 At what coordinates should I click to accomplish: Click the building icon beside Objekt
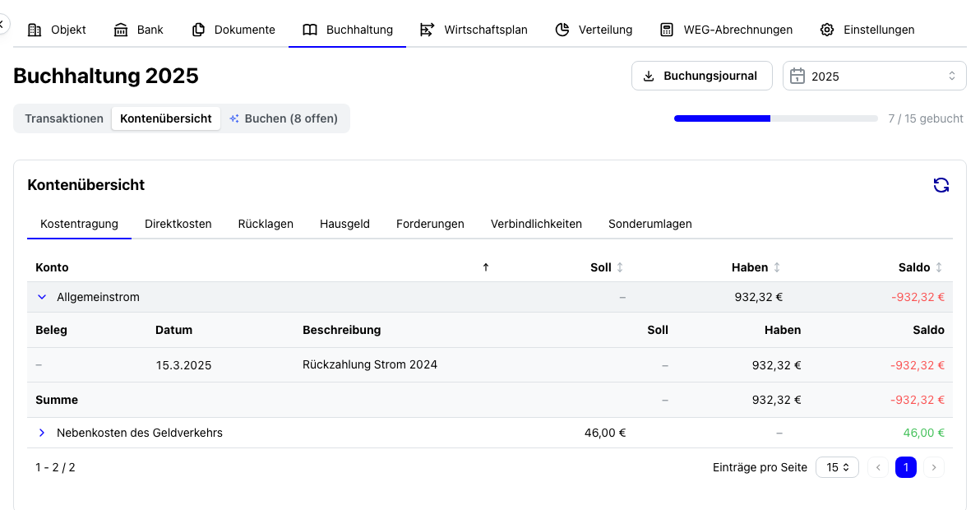point(35,30)
